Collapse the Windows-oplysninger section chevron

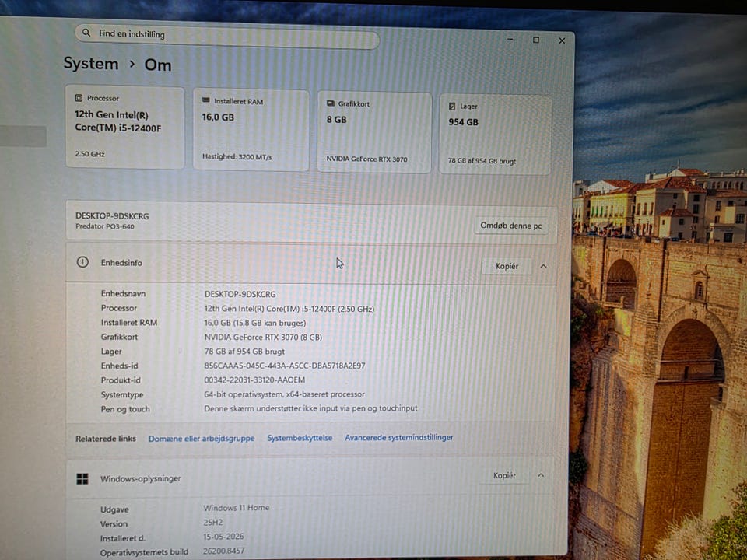pyautogui.click(x=541, y=475)
